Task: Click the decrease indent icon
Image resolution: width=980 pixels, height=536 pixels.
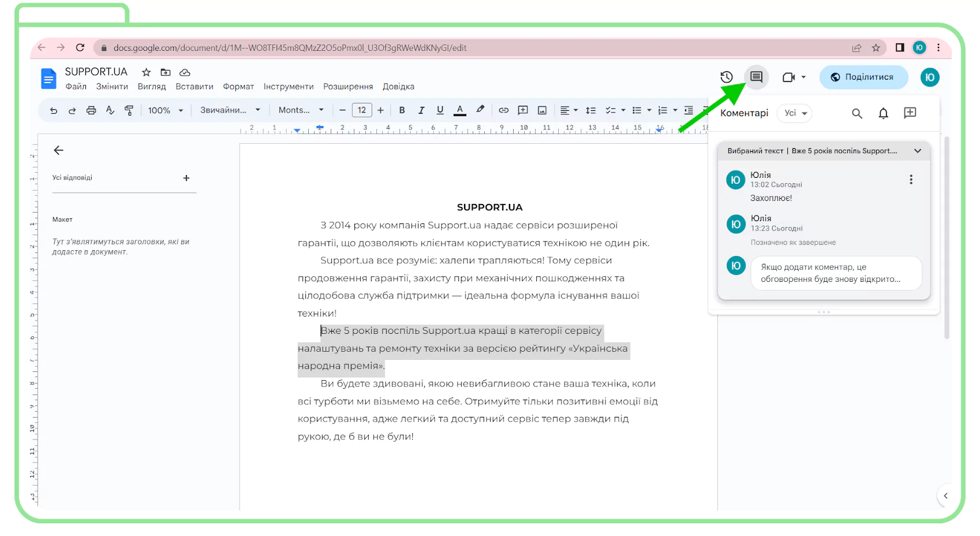Action: pyautogui.click(x=689, y=110)
